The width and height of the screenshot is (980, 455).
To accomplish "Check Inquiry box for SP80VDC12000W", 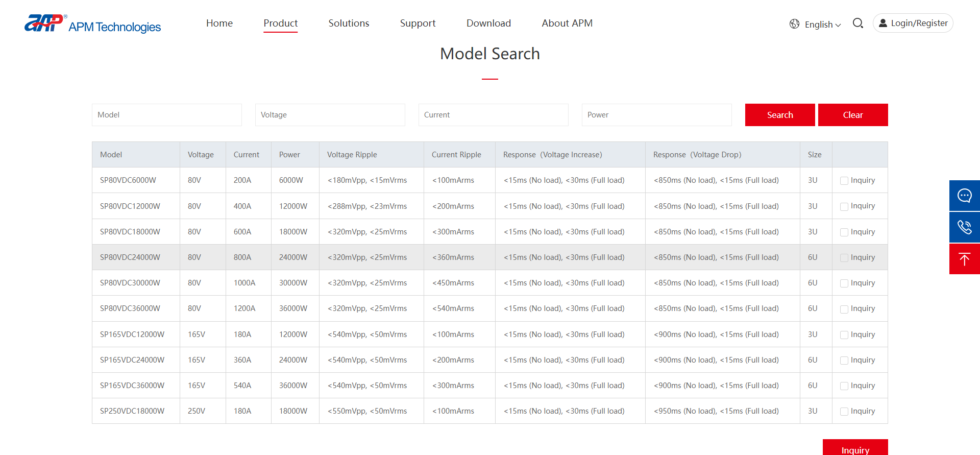I will click(x=844, y=206).
